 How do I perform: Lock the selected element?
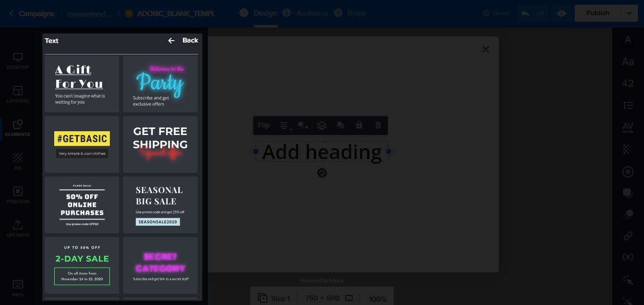click(x=359, y=126)
